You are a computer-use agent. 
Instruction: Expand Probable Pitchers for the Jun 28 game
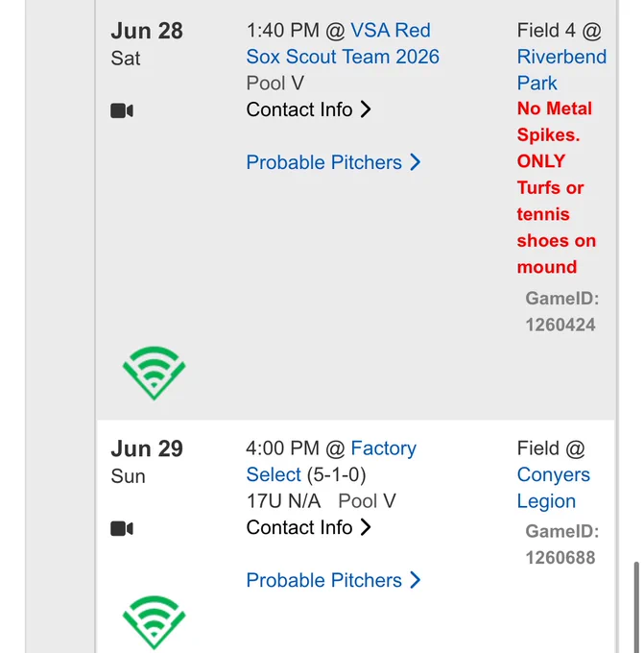[x=333, y=162]
